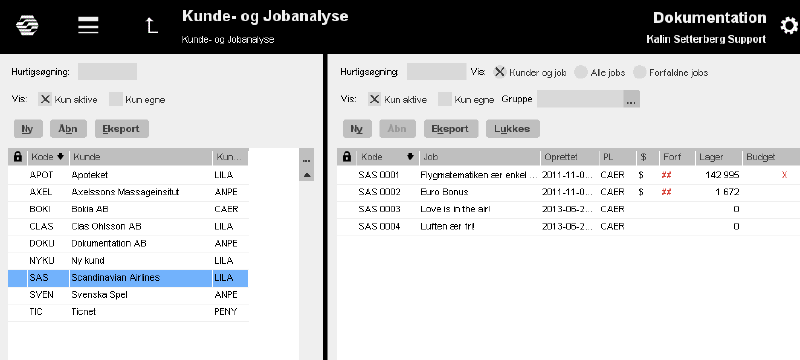Viewport: 800px width, 360px height.
Task: Open customer list column options (...)
Action: [306, 161]
